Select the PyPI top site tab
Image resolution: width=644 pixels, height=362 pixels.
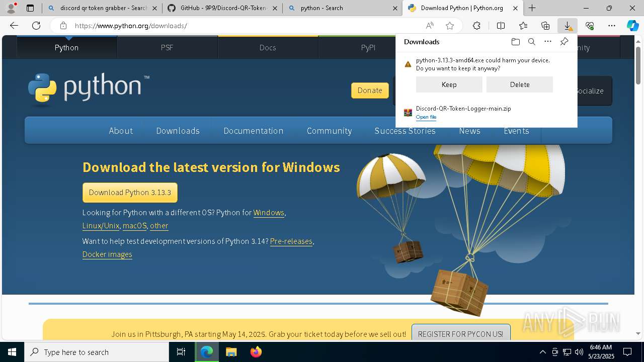point(368,47)
